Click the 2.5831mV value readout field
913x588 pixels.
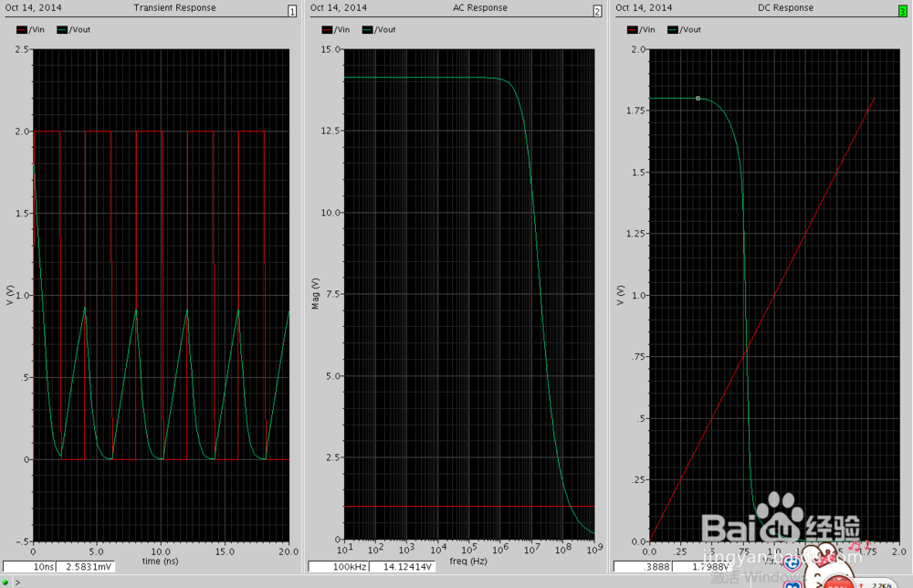pyautogui.click(x=86, y=566)
